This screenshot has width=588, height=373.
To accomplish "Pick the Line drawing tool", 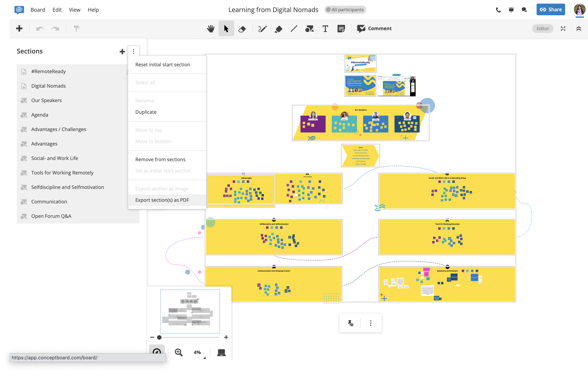I will tap(294, 29).
